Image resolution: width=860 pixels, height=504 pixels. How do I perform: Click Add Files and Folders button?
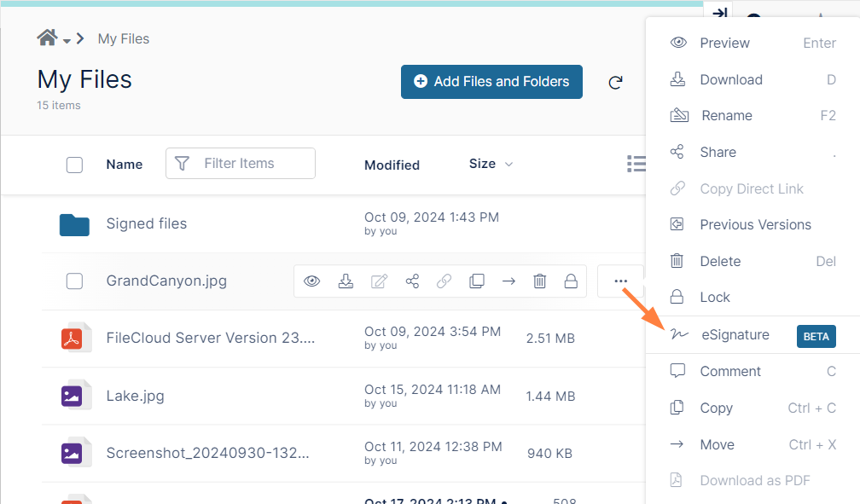pos(491,82)
